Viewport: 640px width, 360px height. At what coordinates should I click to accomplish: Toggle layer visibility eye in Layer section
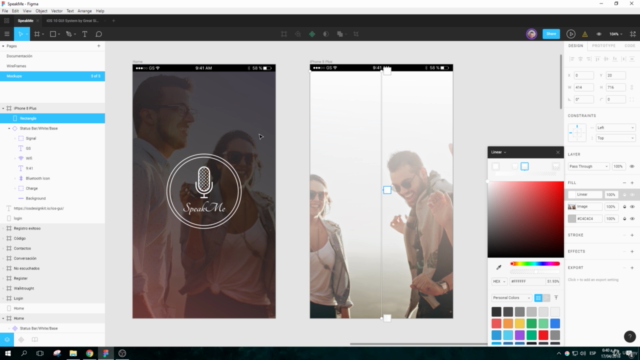pyautogui.click(x=632, y=167)
